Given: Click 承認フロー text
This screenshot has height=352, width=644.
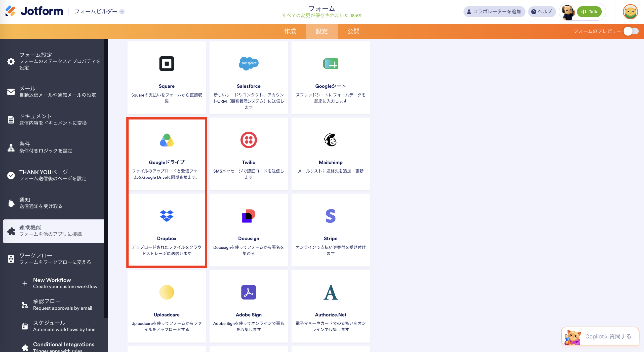Looking at the screenshot, I should tap(47, 301).
